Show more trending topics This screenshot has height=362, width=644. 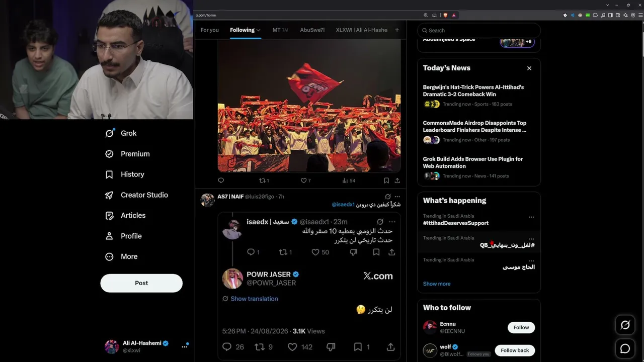click(437, 284)
